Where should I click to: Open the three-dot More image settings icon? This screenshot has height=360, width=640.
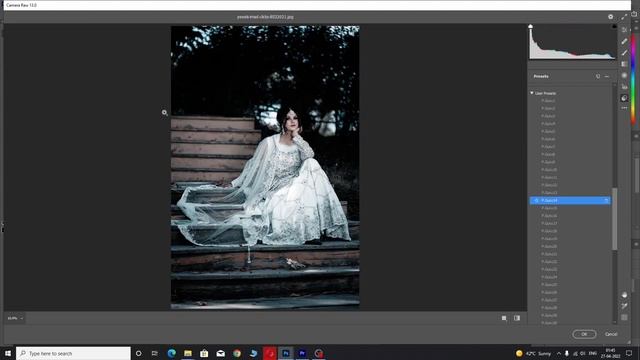coord(624,108)
